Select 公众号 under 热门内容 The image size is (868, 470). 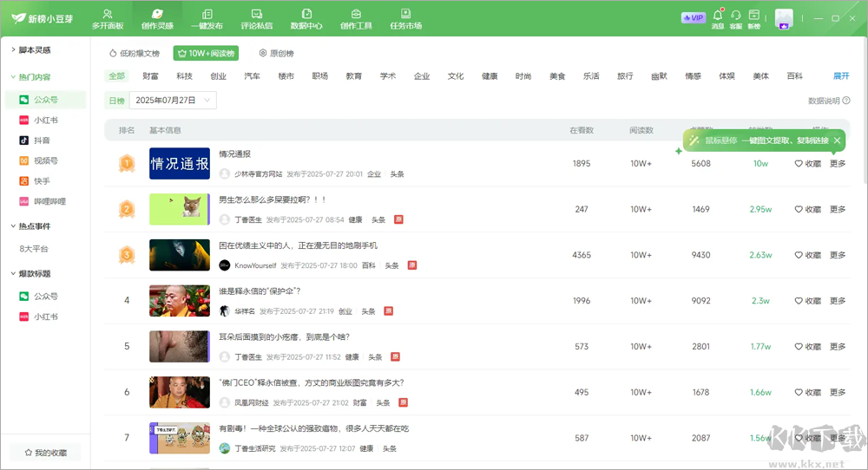pos(45,100)
